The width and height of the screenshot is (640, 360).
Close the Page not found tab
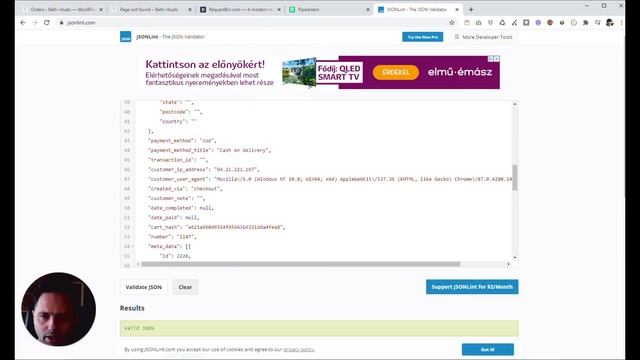[x=190, y=9]
